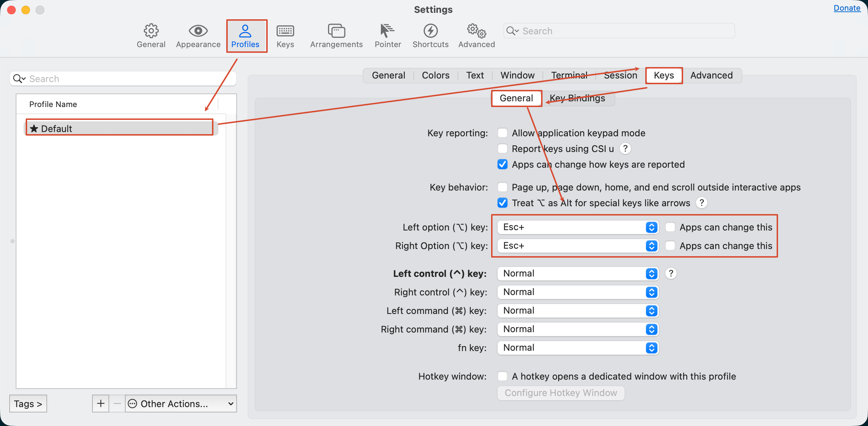The width and height of the screenshot is (868, 426).
Task: Click the Donate link
Action: click(847, 8)
